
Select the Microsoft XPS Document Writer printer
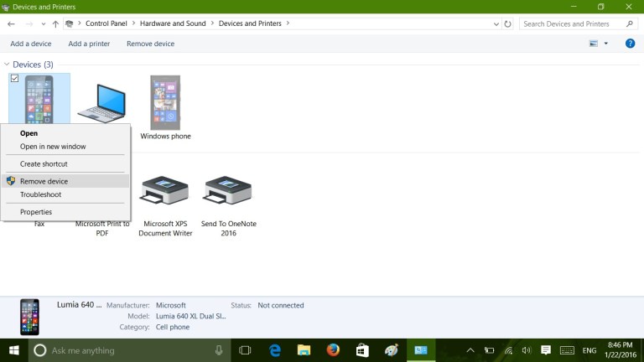[165, 191]
